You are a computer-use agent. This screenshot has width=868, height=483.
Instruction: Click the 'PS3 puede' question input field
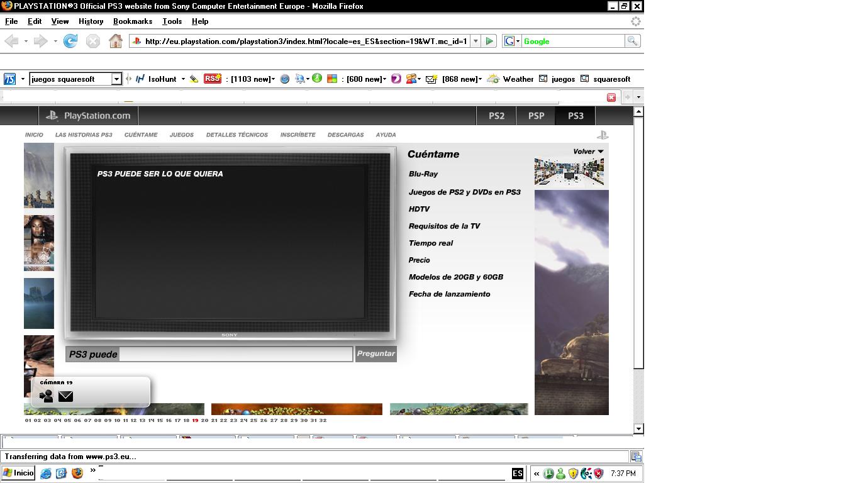[x=236, y=354]
